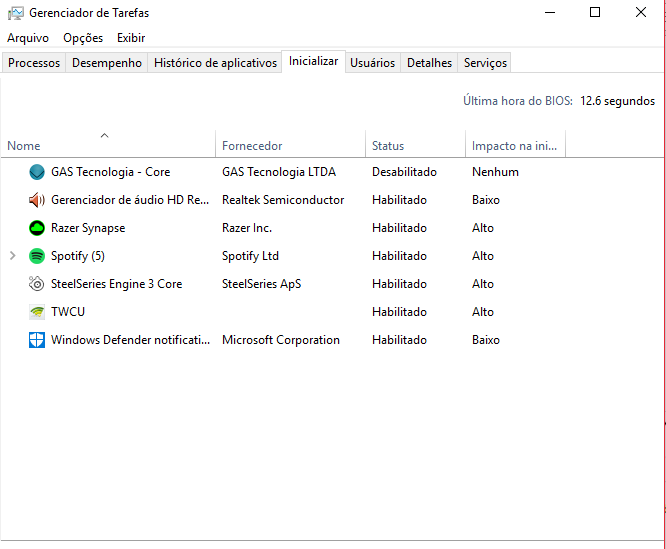Sort by Impacto na inicialização column
The image size is (666, 549).
coord(515,146)
